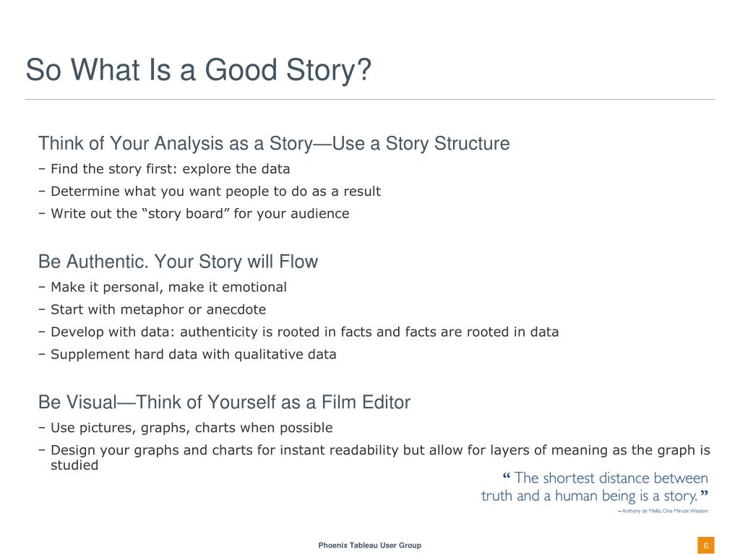Select heading 'Be Visual—Think of Yourself as a Film Editor'
The height and width of the screenshot is (560, 740).
[x=224, y=402]
